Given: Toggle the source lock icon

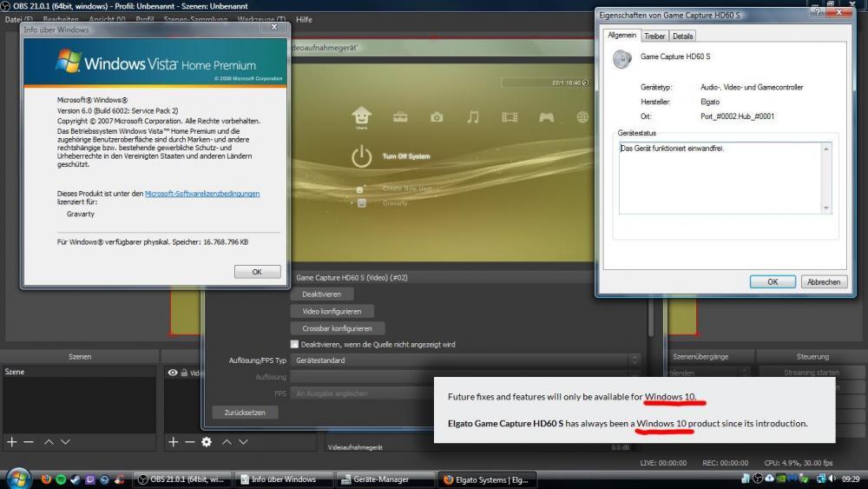Looking at the screenshot, I should (184, 373).
